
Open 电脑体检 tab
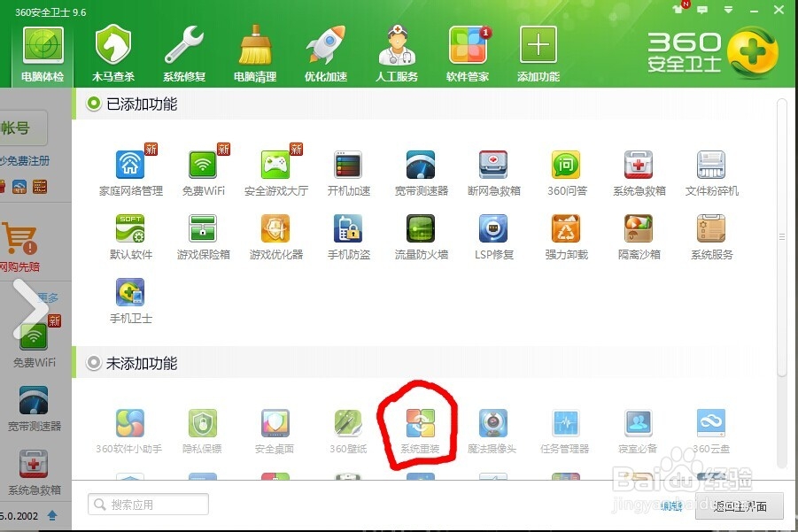43,55
